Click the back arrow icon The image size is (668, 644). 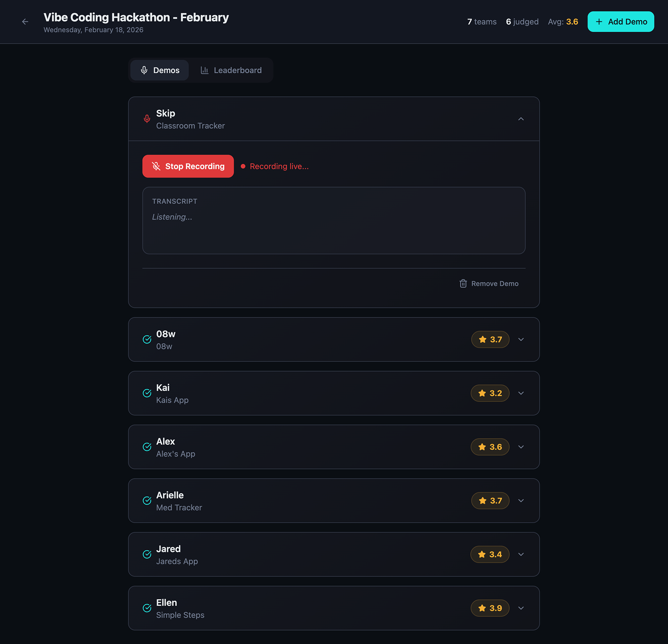(25, 22)
